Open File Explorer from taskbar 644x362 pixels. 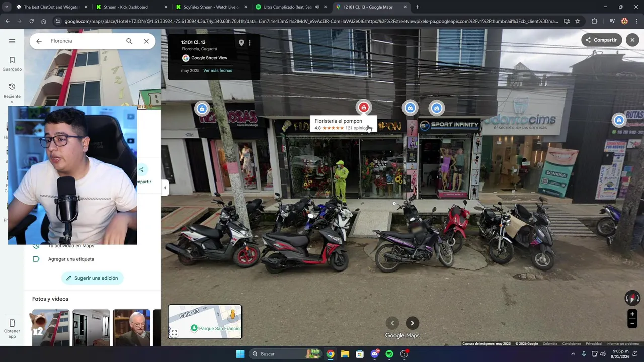(345, 354)
